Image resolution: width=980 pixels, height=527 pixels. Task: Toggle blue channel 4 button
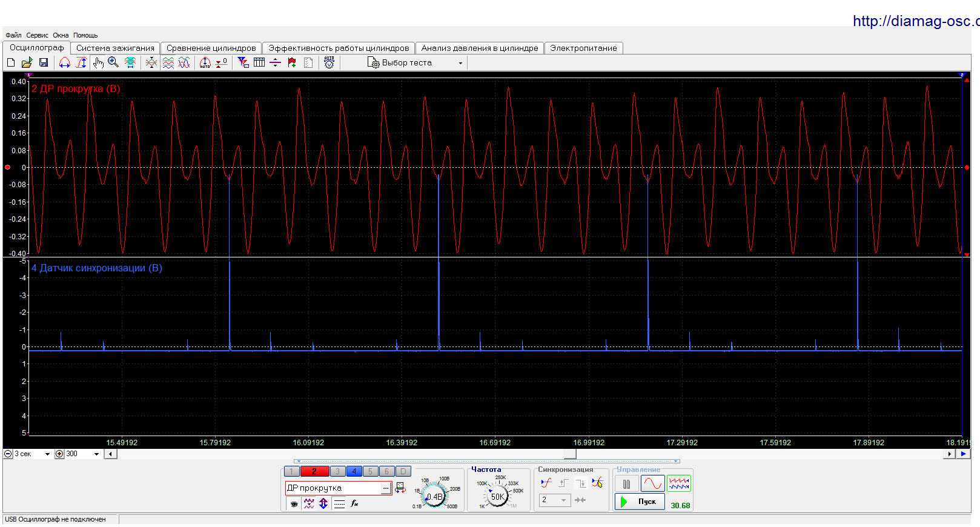click(x=354, y=471)
